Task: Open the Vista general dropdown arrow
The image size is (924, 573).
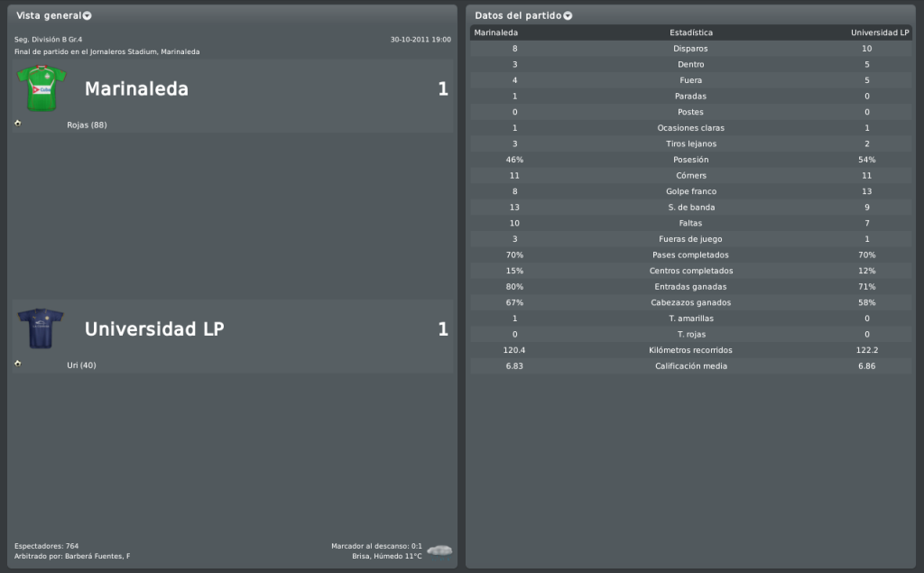Action: click(87, 16)
